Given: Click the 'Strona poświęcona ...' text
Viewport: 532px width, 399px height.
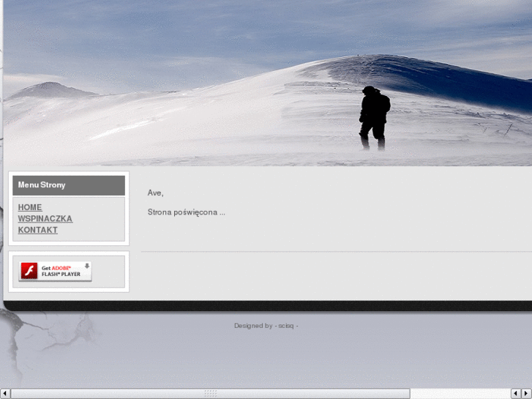Looking at the screenshot, I should tap(187, 212).
